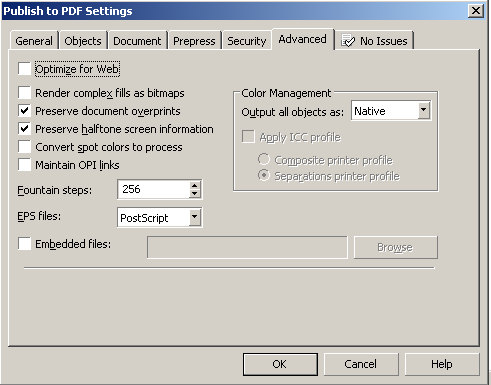Screen dimensions: 491x385
Task: Enable the Embedded files checkbox
Action: pos(25,244)
